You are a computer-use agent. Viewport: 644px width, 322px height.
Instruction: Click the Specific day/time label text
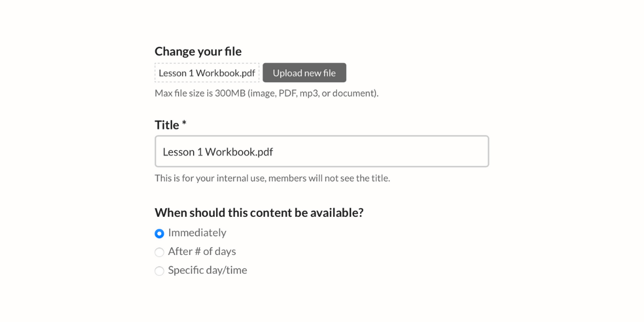click(207, 270)
